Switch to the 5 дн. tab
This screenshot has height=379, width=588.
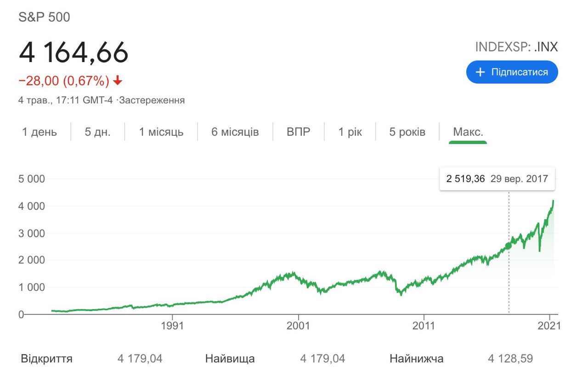coord(97,132)
